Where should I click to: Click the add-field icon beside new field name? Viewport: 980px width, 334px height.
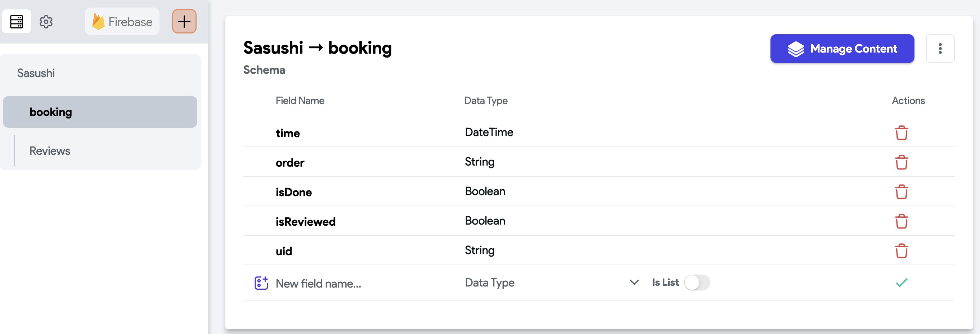click(x=261, y=283)
